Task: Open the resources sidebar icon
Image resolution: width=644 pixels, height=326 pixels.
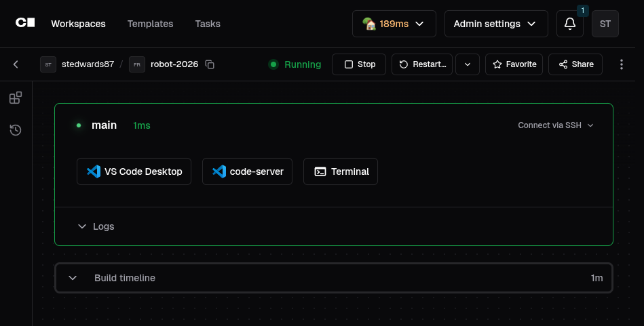Action: pos(16,98)
